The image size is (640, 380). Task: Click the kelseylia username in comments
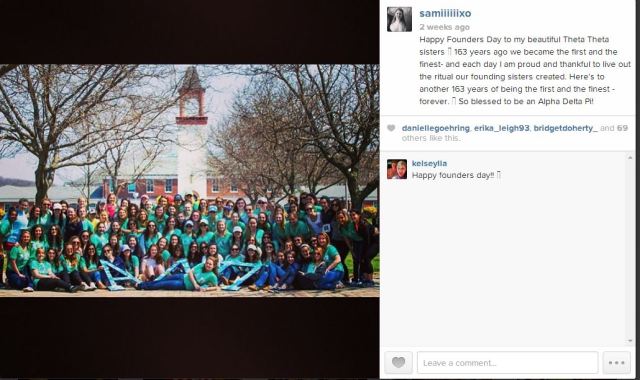tap(429, 163)
